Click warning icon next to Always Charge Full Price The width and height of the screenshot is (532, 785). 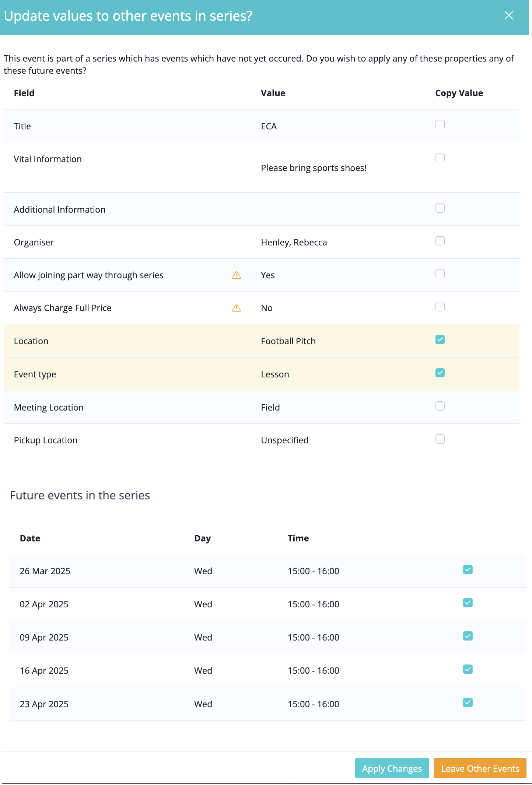237,308
